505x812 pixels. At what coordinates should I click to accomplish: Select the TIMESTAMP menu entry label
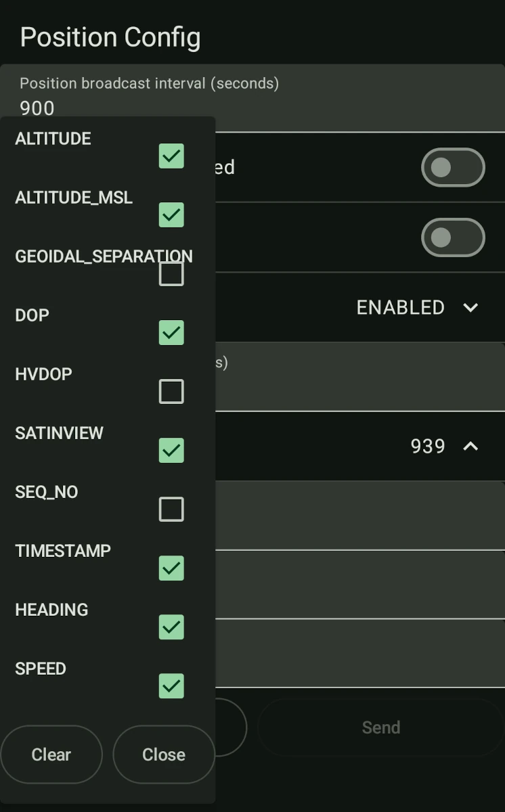coord(63,551)
